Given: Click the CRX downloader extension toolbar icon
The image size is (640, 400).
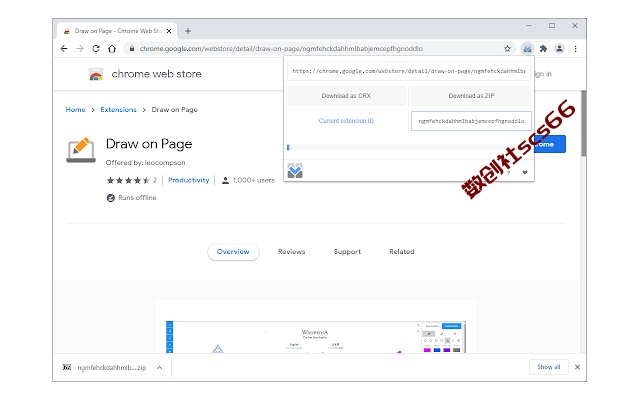Looking at the screenshot, I should point(527,49).
